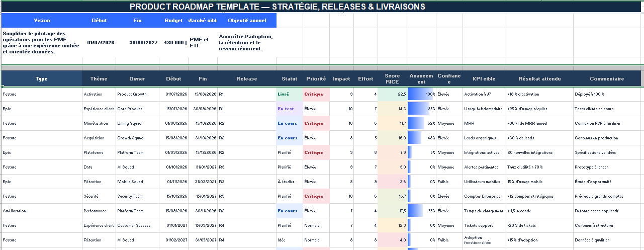644x250 pixels.
Task: Select the 31/01/2027 end date cell
Action: coord(203,167)
